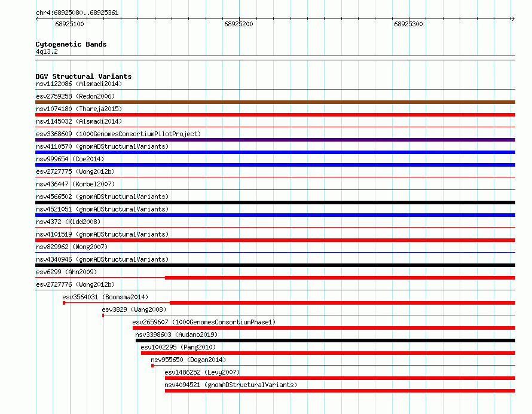Image resolution: width=532 pixels, height=414 pixels.
Task: Open the esv1002295 (Pang2010) label
Action: pyautogui.click(x=178, y=347)
